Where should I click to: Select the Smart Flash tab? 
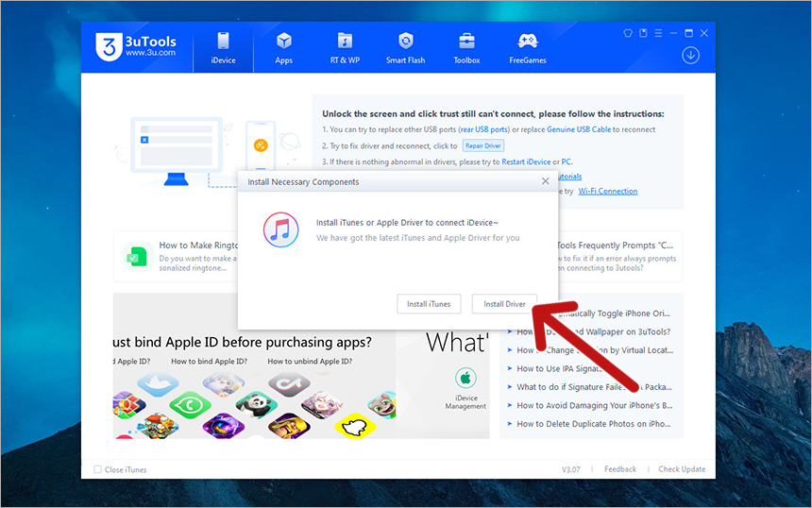pos(405,47)
